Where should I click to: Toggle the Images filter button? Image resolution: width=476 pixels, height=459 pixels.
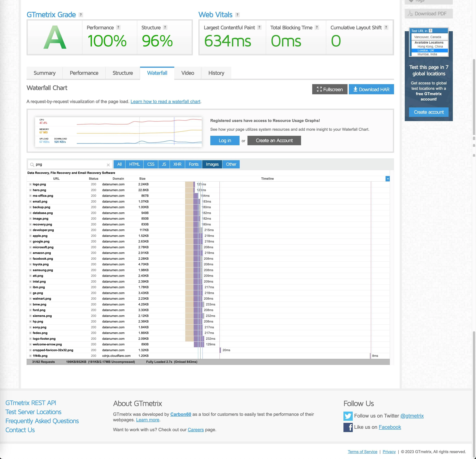[212, 164]
